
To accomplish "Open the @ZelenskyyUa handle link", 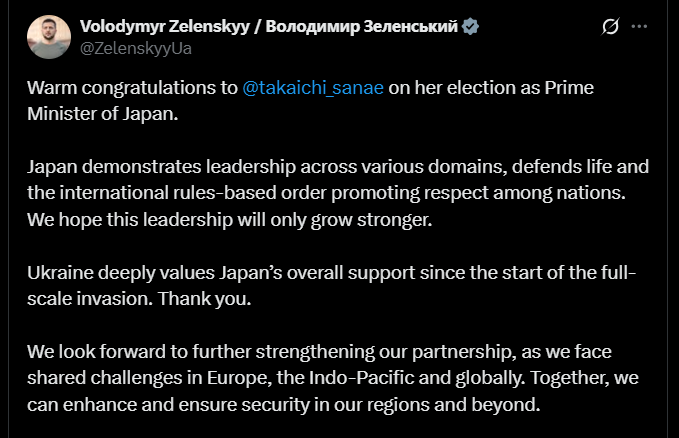I will pos(138,46).
